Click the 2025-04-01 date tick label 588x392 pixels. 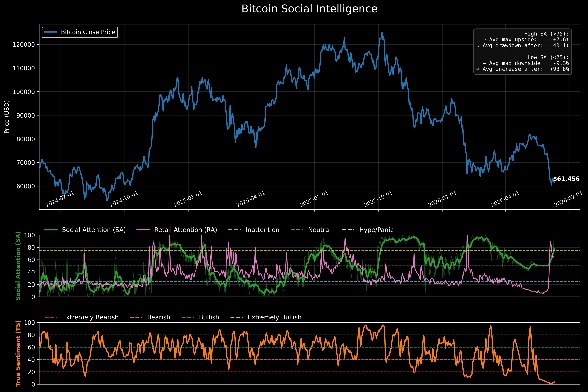click(251, 199)
